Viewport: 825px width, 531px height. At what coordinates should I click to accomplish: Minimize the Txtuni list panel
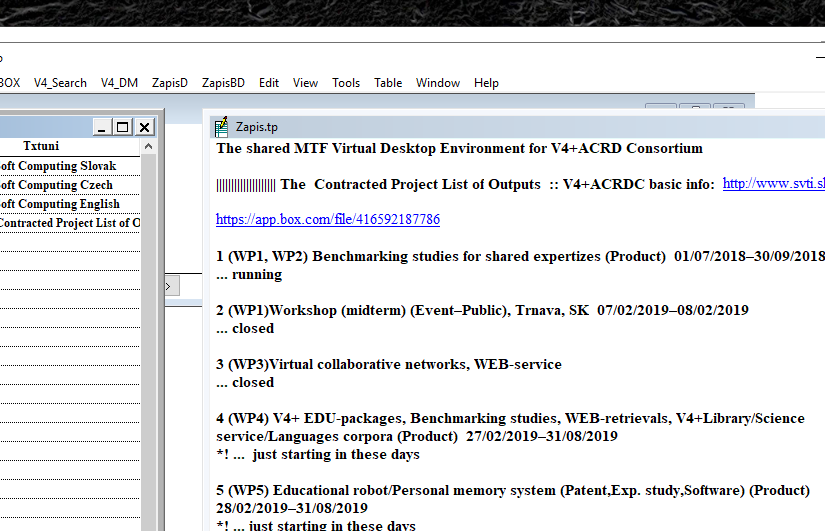101,127
